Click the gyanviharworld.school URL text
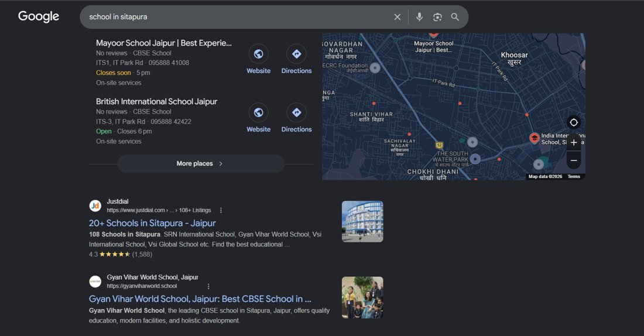 coord(142,286)
